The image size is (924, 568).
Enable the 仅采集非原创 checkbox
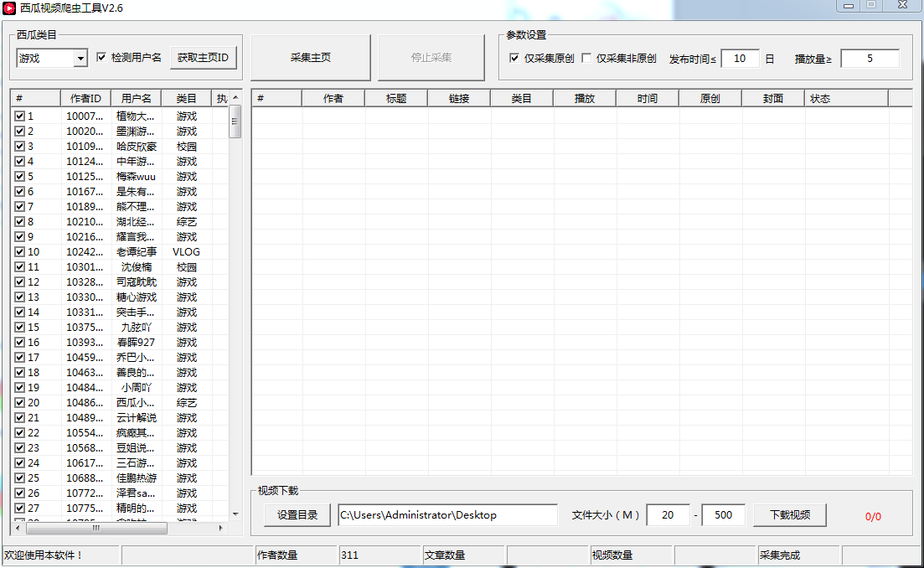point(586,59)
